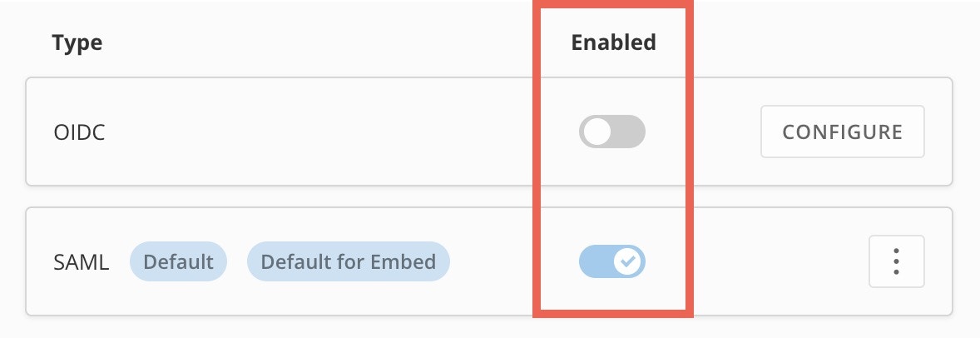
Task: Disable the SAML enabled toggle
Action: click(x=611, y=261)
